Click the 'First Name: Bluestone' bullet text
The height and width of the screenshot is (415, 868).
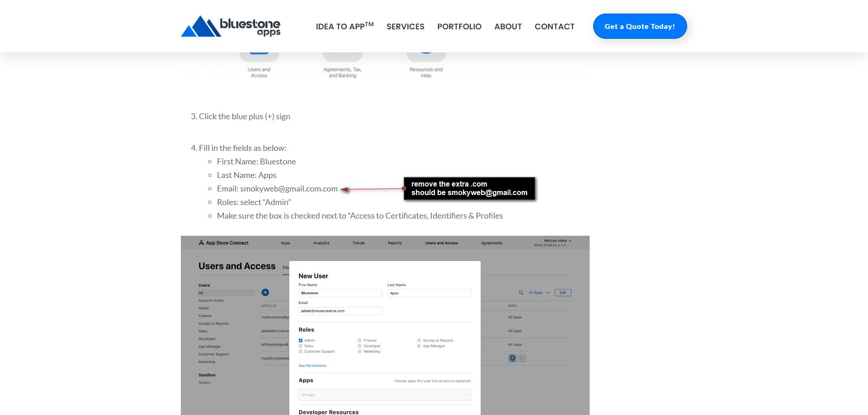(256, 162)
